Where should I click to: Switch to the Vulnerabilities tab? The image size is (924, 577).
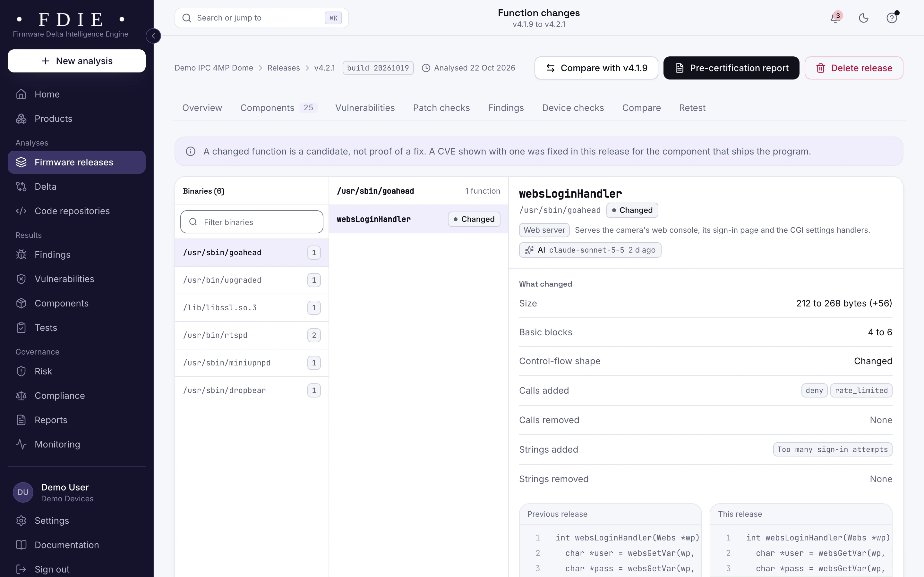tap(365, 108)
